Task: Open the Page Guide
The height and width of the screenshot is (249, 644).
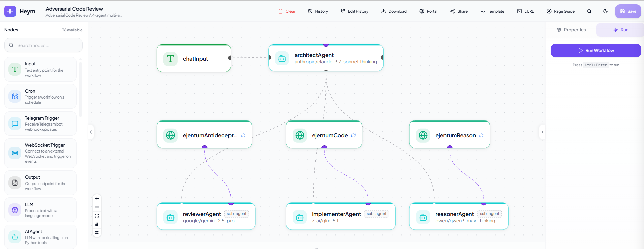Action: click(x=560, y=11)
